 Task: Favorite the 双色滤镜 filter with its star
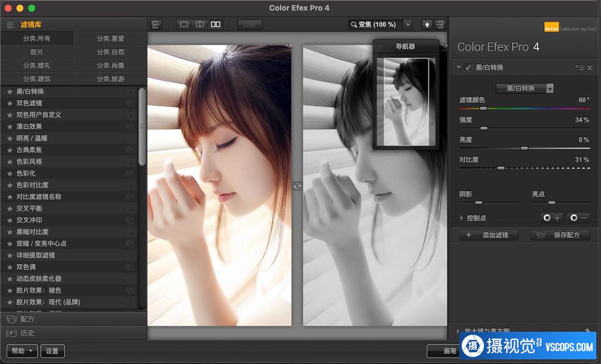[x=10, y=103]
